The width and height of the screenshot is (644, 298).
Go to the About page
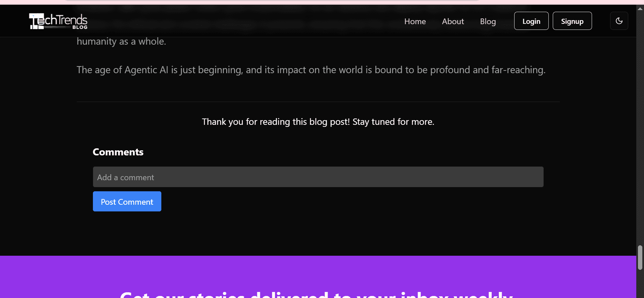coord(453,21)
